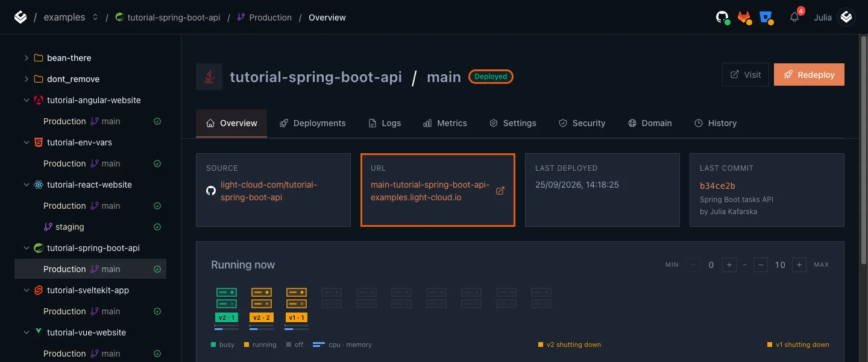Open the GitLab integration icon

point(744,17)
